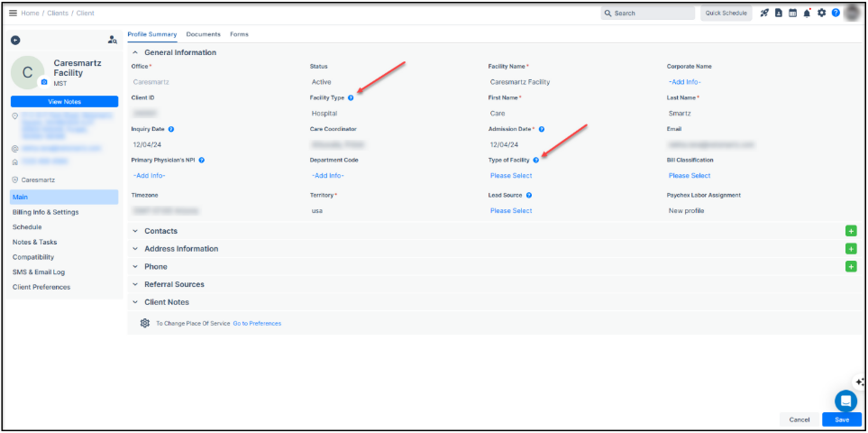
Task: Switch to the Documents tab
Action: (203, 34)
